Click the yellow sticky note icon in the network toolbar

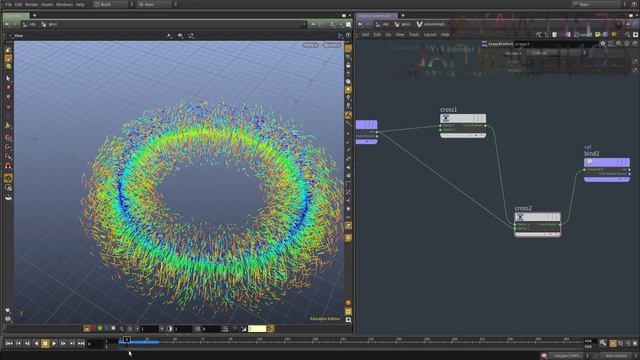point(598,35)
